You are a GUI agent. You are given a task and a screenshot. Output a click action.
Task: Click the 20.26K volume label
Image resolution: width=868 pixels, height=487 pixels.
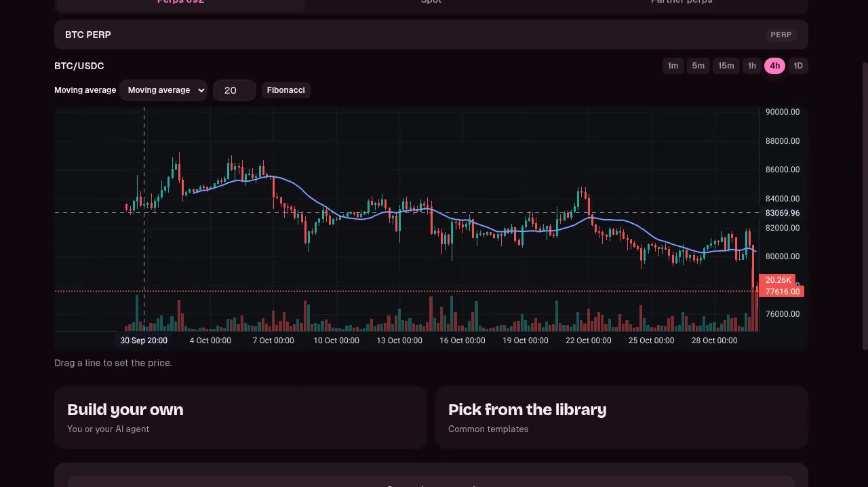778,280
